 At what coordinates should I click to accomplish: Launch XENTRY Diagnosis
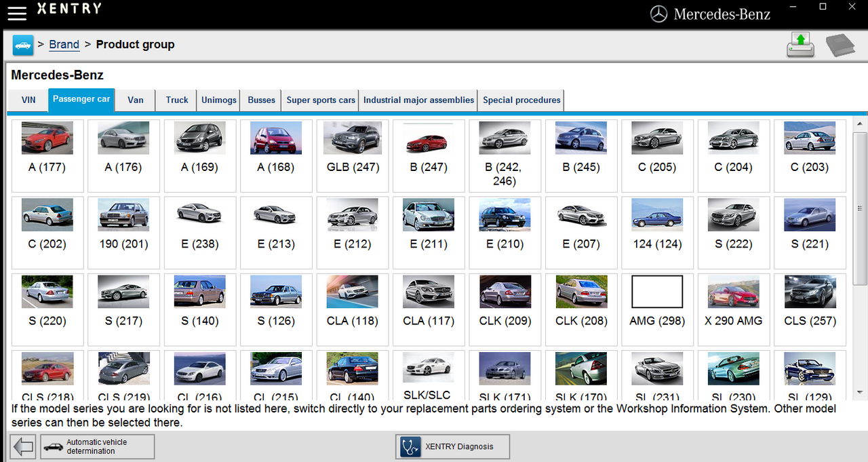coord(452,447)
